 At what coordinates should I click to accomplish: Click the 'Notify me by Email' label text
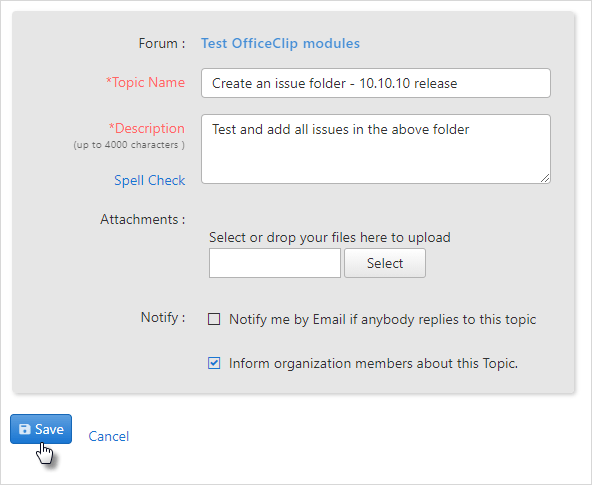click(x=382, y=319)
